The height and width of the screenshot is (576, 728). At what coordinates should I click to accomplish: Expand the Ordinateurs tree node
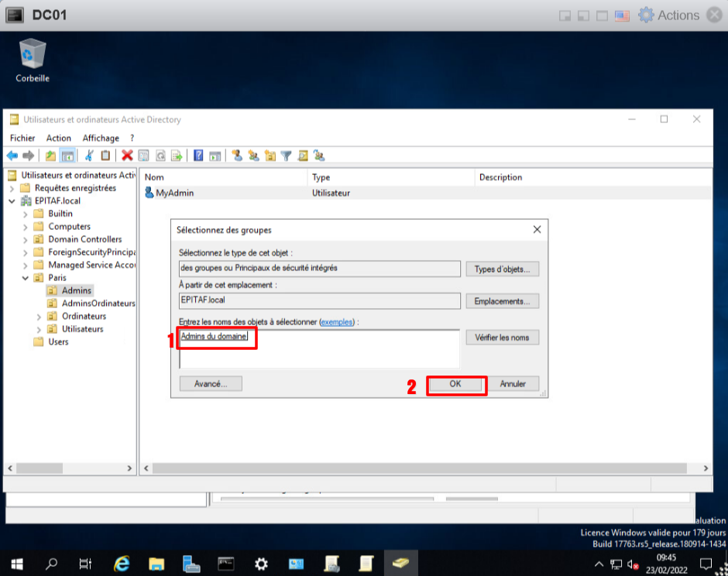pos(39,317)
